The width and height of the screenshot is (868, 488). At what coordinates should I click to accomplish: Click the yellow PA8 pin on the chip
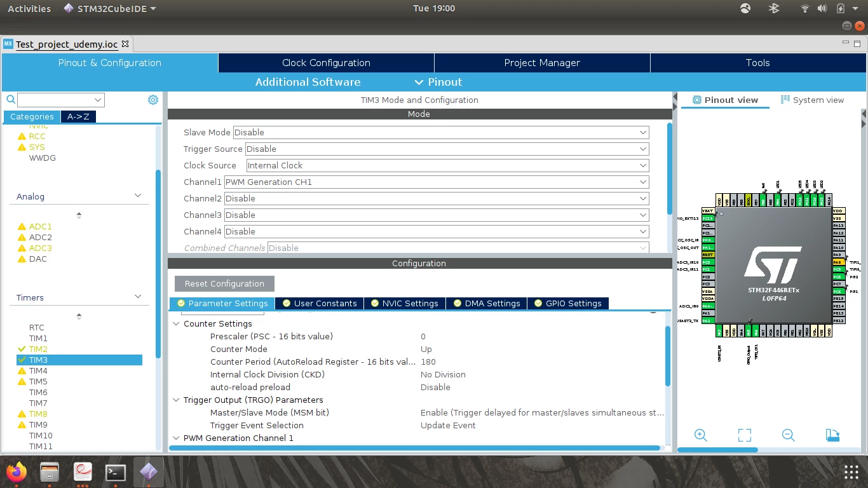[x=838, y=262]
